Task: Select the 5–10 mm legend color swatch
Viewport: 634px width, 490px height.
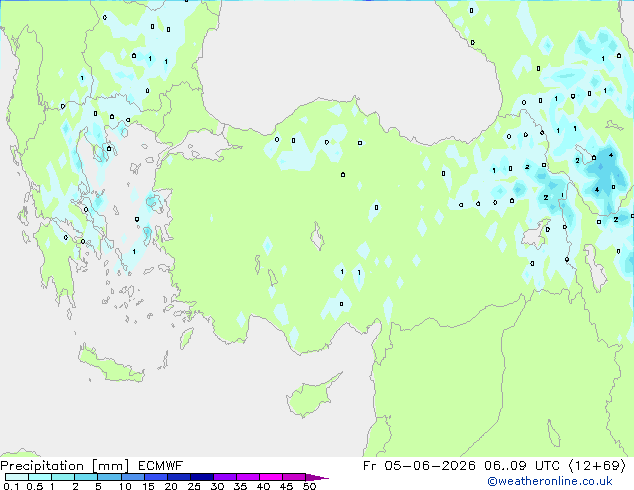Action: [x=109, y=477]
